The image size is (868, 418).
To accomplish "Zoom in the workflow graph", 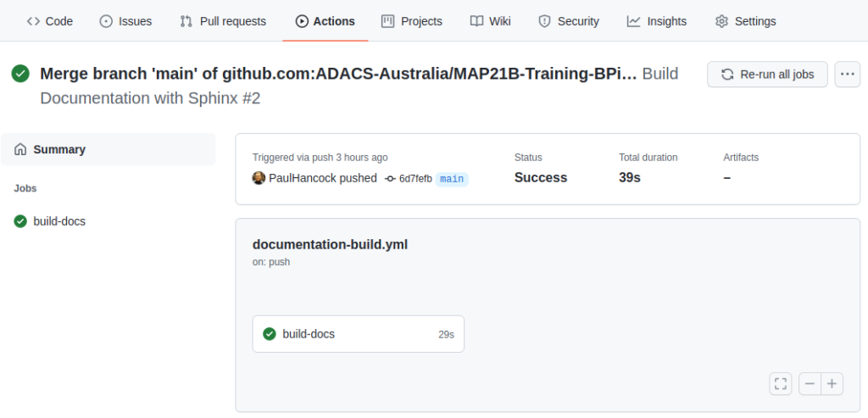I will point(832,384).
